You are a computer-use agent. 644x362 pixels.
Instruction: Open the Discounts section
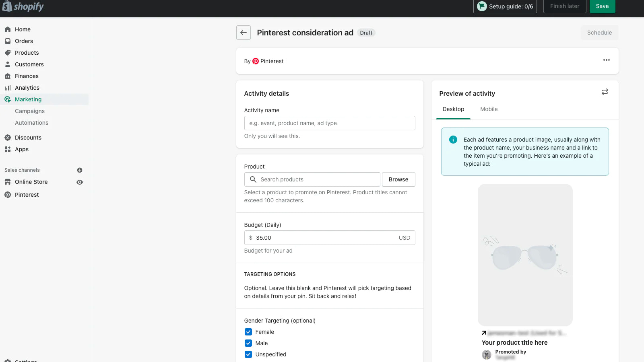coord(28,137)
